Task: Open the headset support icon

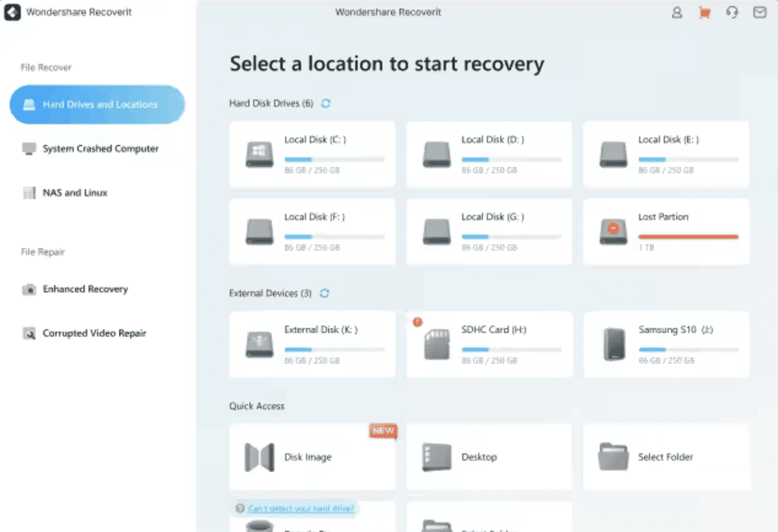Action: pos(732,12)
